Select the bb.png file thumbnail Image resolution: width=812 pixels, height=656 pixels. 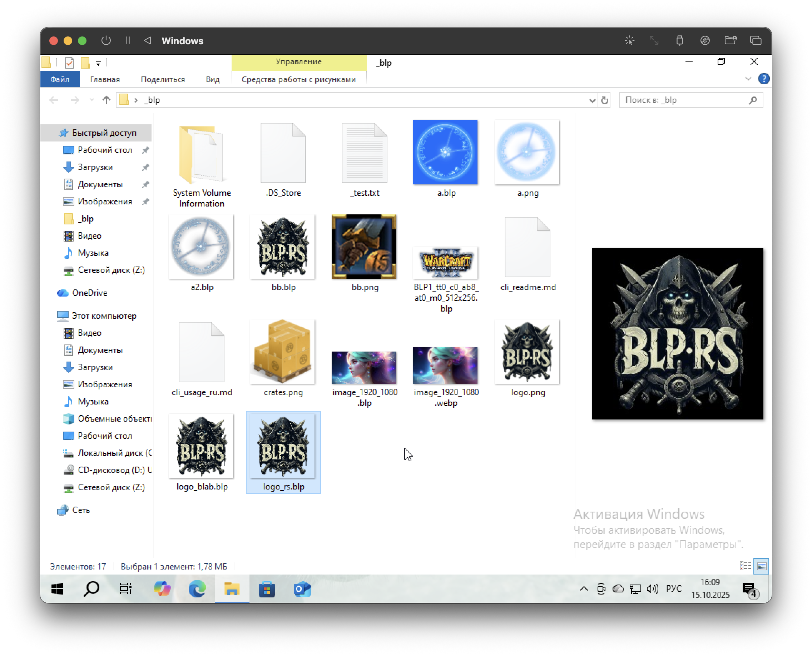pos(364,247)
